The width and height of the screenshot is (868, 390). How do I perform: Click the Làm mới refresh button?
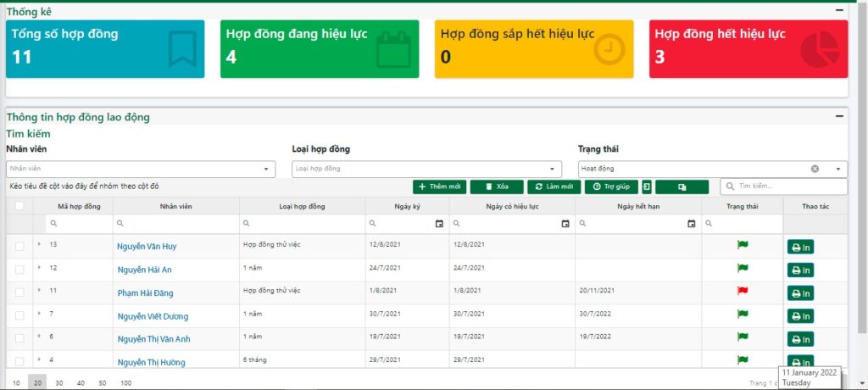[x=554, y=187]
